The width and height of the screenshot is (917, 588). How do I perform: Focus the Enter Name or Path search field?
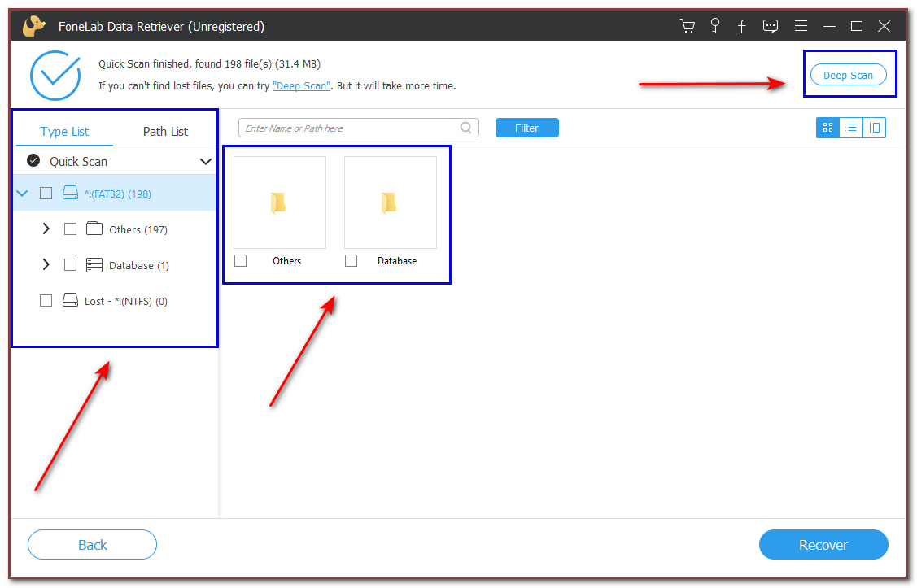[359, 128]
